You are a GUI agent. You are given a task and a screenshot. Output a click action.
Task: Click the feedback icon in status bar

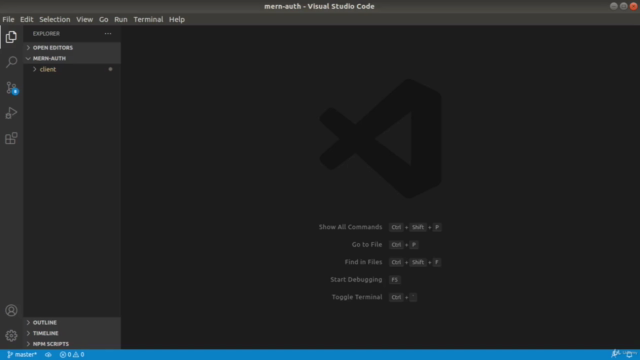pos(615,354)
